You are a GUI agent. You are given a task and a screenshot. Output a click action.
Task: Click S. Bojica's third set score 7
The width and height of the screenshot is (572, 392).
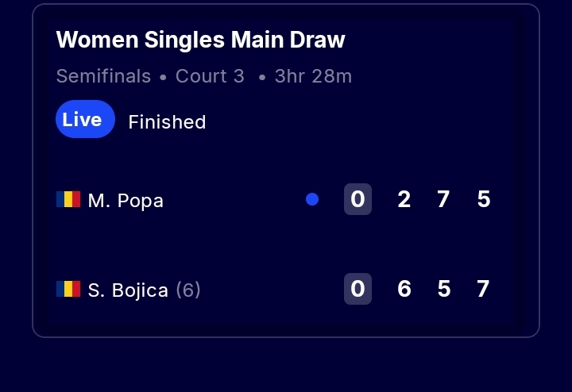click(483, 289)
